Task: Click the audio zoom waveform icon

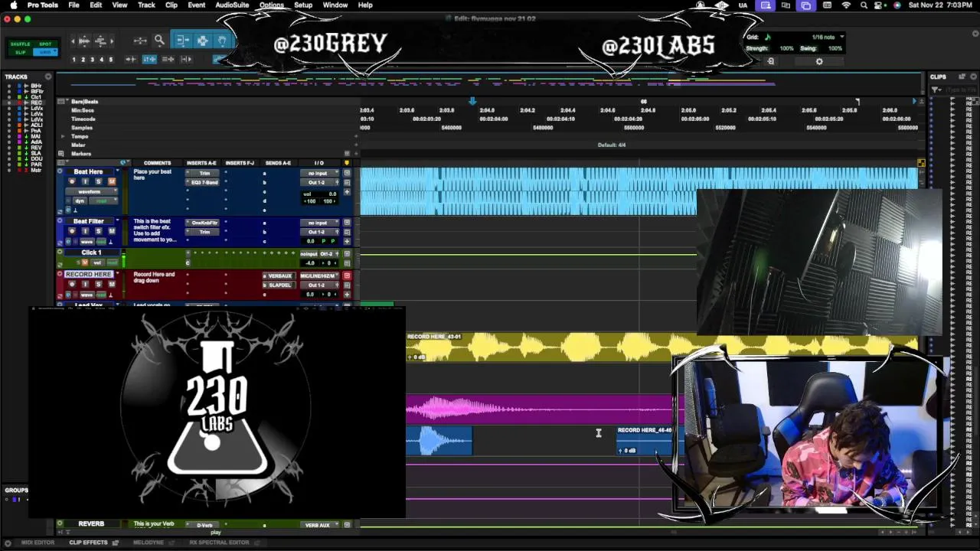Action: (x=84, y=41)
